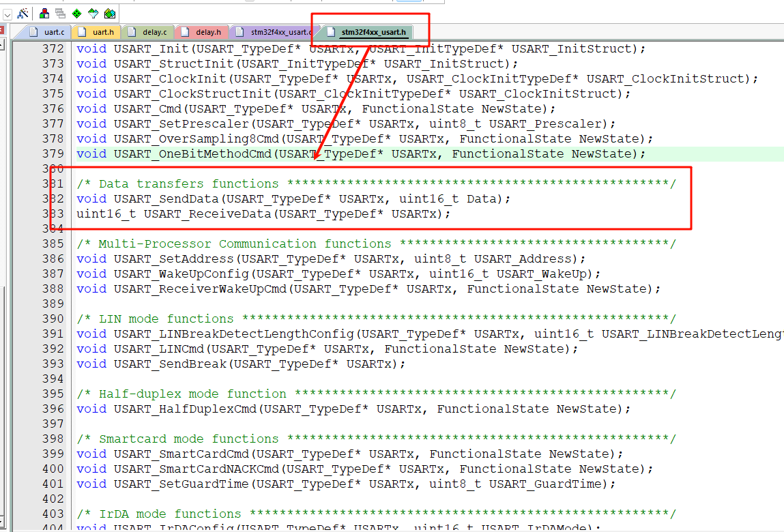Image resolution: width=784 pixels, height=532 pixels.
Task: Expand the target selection dropdown arrow
Action: click(x=8, y=14)
